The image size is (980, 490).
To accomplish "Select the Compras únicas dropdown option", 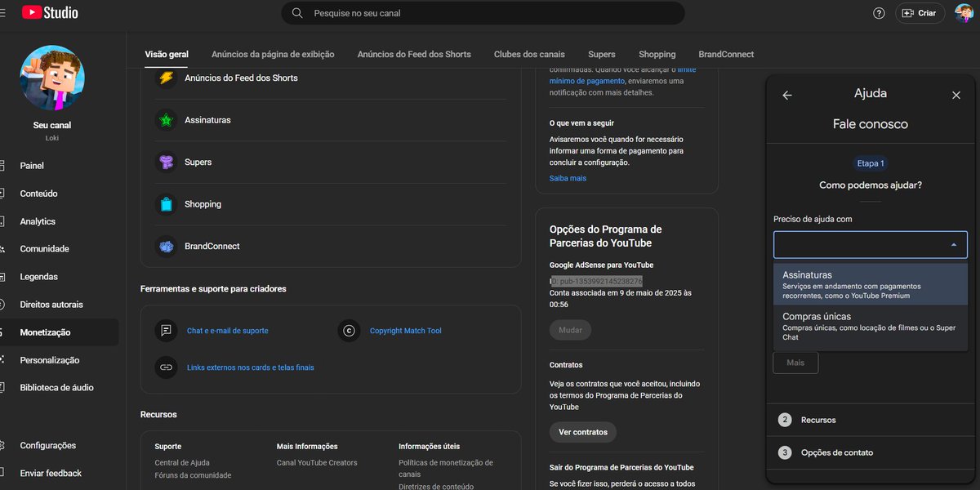I will pos(871,325).
